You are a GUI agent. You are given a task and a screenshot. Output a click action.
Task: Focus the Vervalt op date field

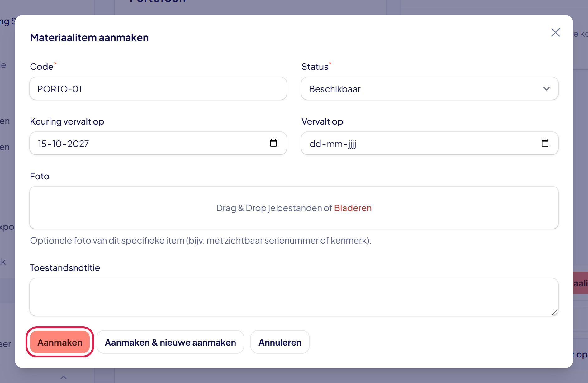click(429, 143)
